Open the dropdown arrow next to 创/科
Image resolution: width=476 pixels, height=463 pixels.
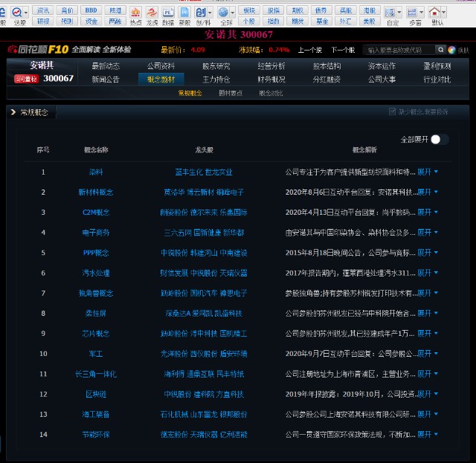click(210, 13)
